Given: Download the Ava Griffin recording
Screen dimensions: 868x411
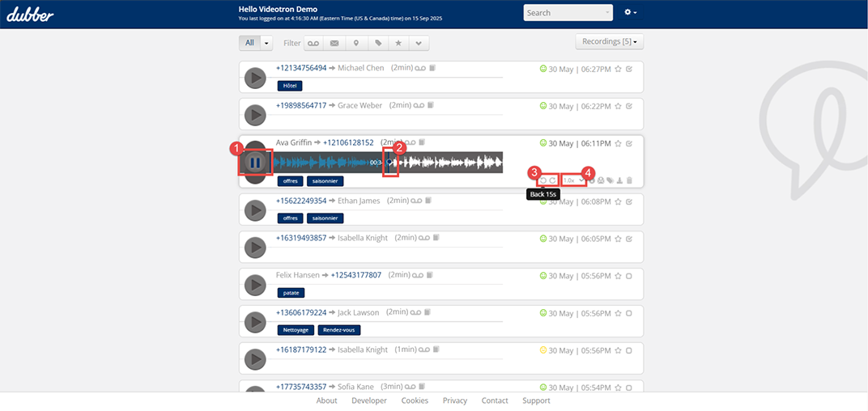Looking at the screenshot, I should 619,180.
